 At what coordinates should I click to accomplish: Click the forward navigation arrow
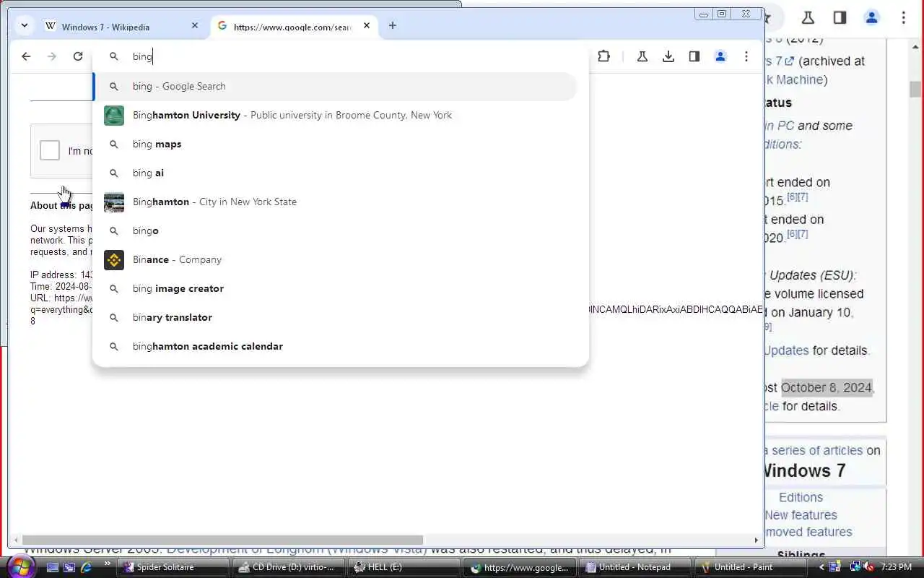pos(52,56)
